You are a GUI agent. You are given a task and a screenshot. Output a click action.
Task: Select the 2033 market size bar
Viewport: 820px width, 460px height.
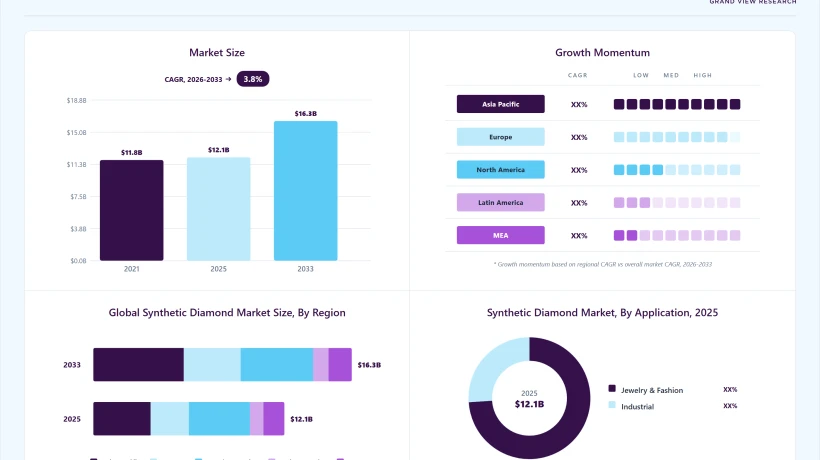click(x=305, y=191)
